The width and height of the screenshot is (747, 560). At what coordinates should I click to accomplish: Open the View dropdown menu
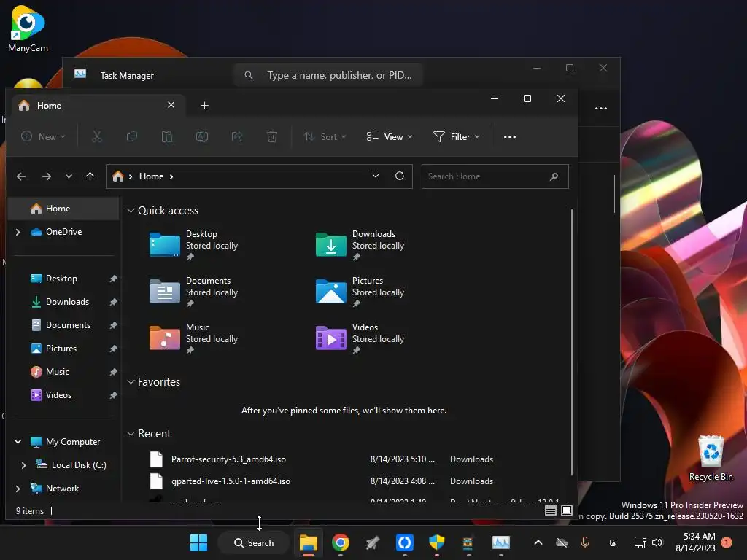point(390,136)
